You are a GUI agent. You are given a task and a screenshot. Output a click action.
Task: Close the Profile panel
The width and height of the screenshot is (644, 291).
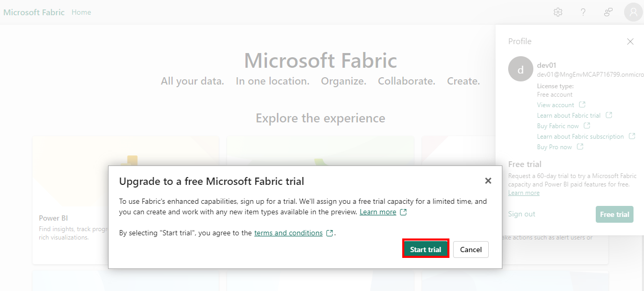630,41
